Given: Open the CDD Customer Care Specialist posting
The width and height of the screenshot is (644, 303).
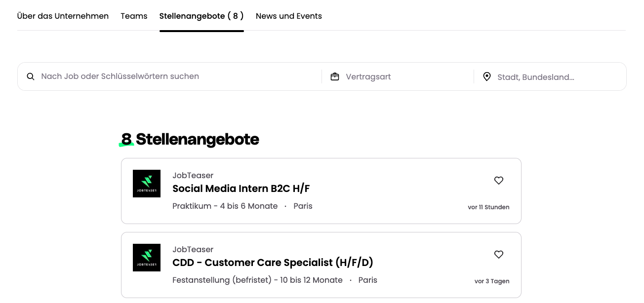Looking at the screenshot, I should coord(273,263).
